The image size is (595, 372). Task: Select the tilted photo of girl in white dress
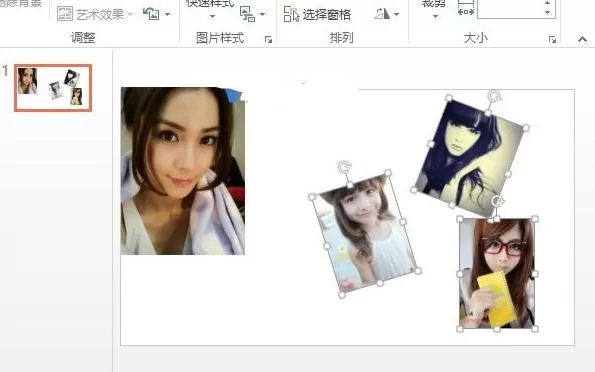(x=365, y=234)
